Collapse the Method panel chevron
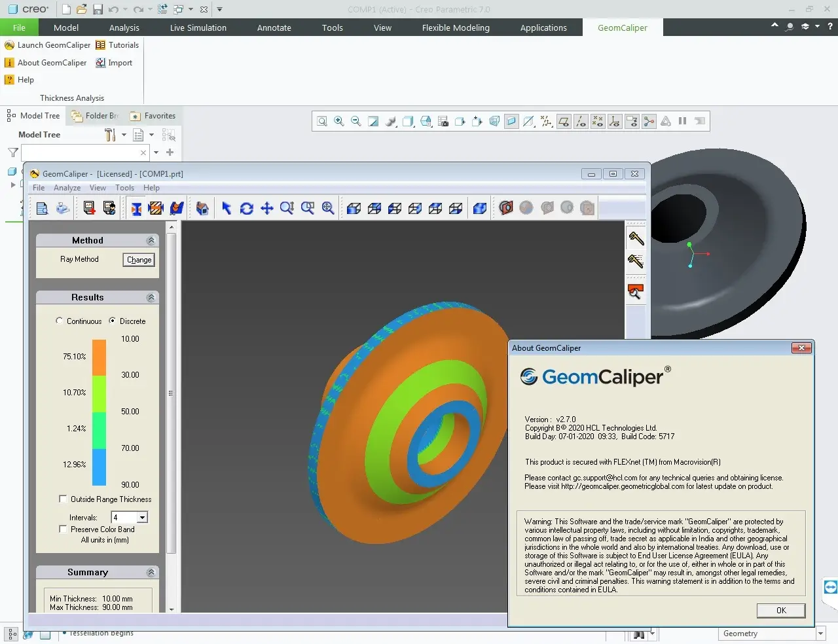The image size is (838, 644). [151, 241]
